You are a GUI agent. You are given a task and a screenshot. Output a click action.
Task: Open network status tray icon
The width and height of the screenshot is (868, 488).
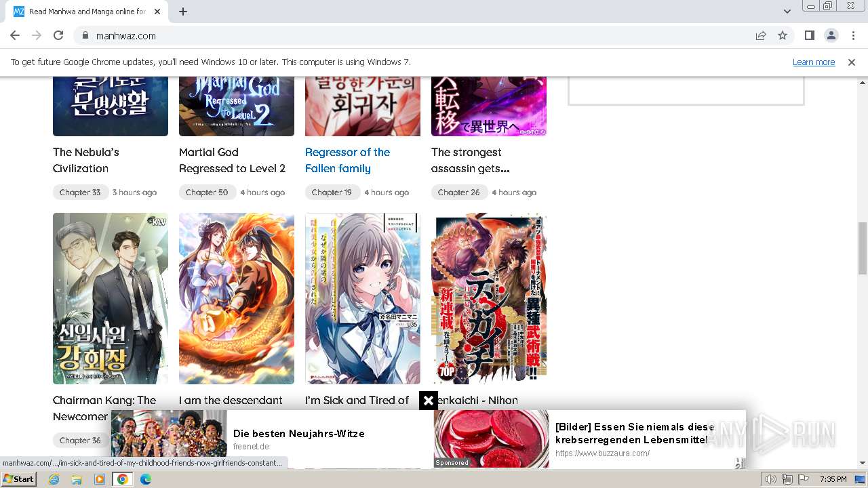click(787, 479)
